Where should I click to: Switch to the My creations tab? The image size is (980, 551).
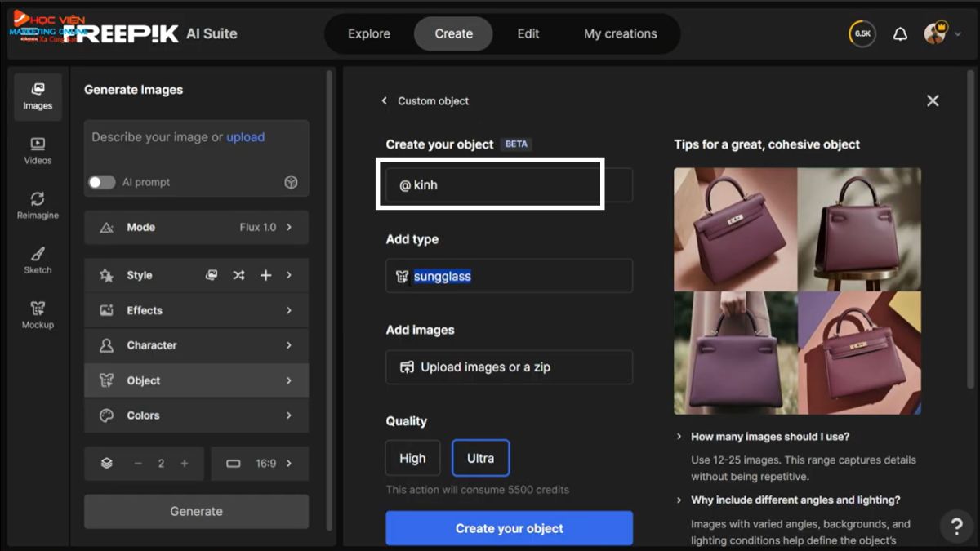pyautogui.click(x=620, y=34)
